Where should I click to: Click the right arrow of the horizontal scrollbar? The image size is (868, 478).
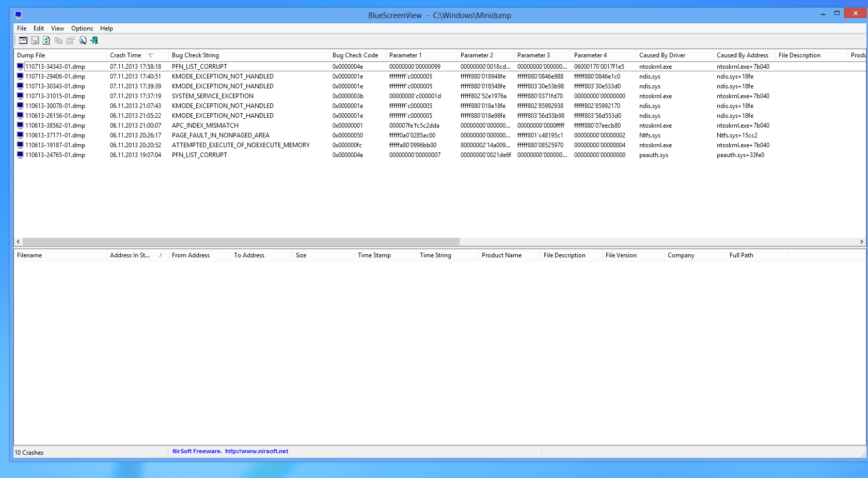pos(861,241)
